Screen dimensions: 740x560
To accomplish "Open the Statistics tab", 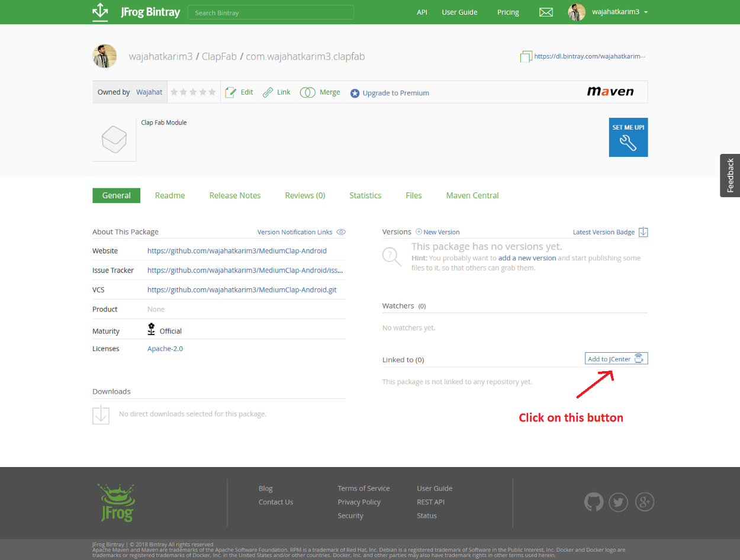I will tap(365, 195).
